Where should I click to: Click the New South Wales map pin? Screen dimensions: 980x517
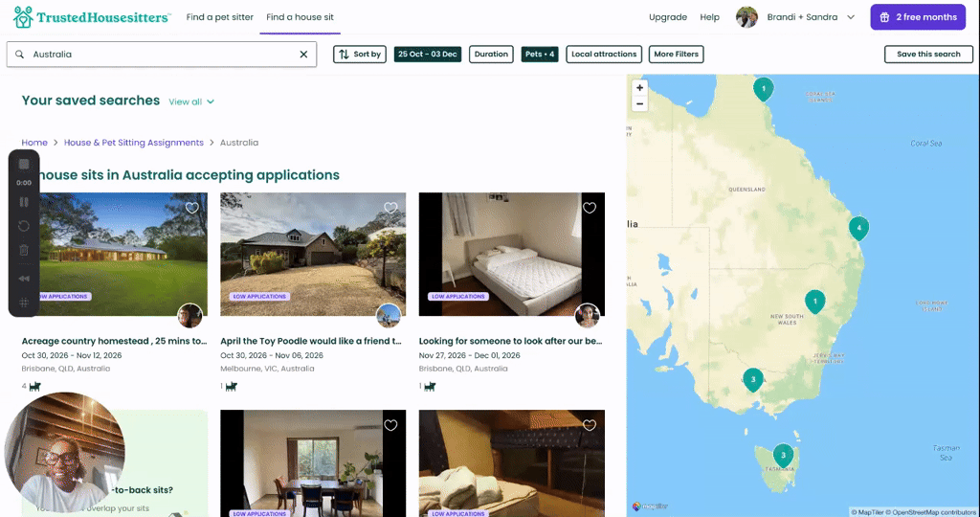pyautogui.click(x=815, y=302)
